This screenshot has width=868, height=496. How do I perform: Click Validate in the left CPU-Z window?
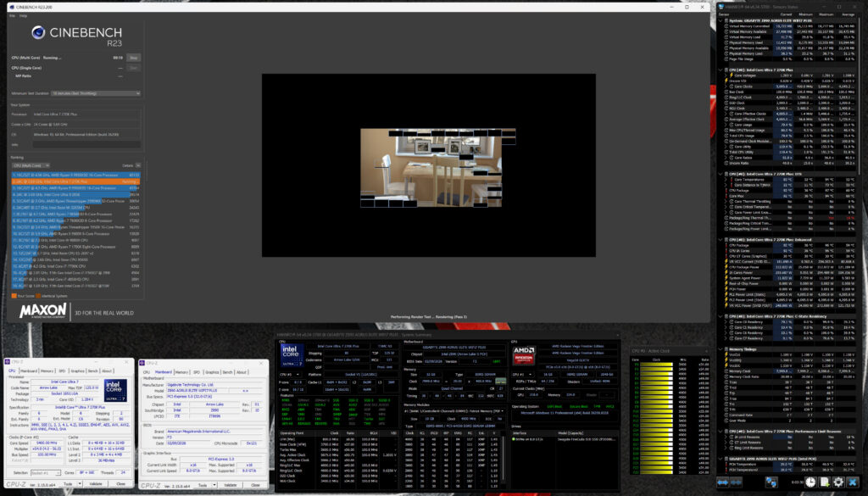coord(96,484)
